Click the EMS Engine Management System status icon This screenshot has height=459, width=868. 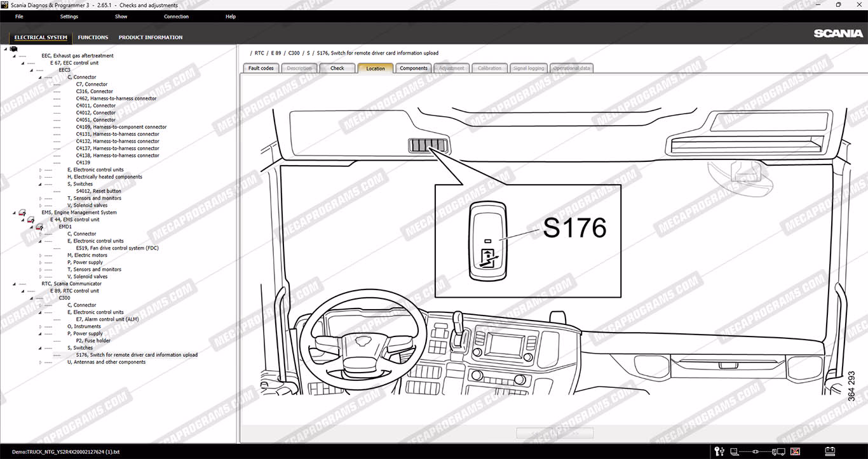22,213
